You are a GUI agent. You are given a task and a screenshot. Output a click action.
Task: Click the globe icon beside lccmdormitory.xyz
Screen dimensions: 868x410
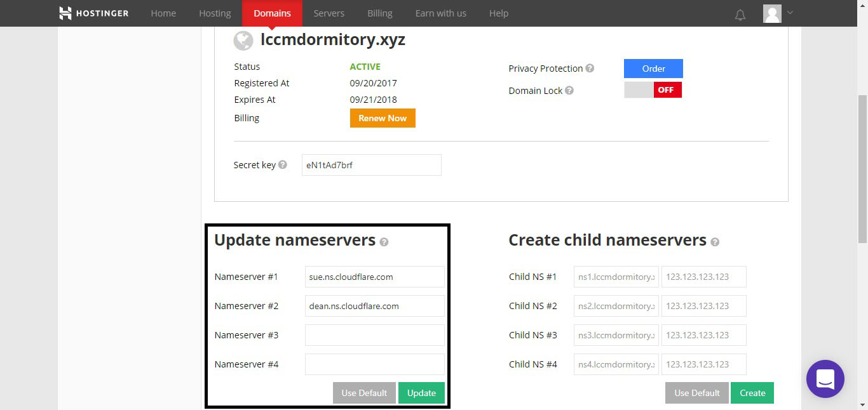(x=243, y=41)
